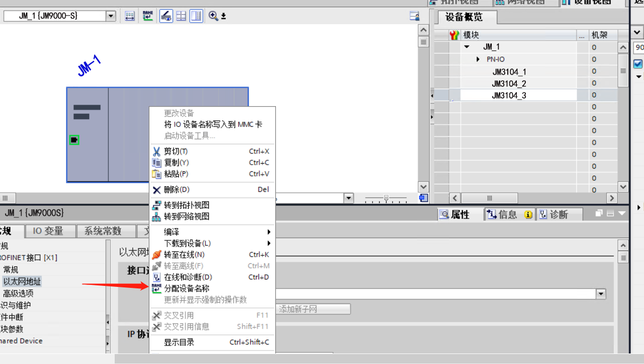The height and width of the screenshot is (364, 644).
Task: Select 以太网地址 in the properties tree
Action: (x=22, y=281)
